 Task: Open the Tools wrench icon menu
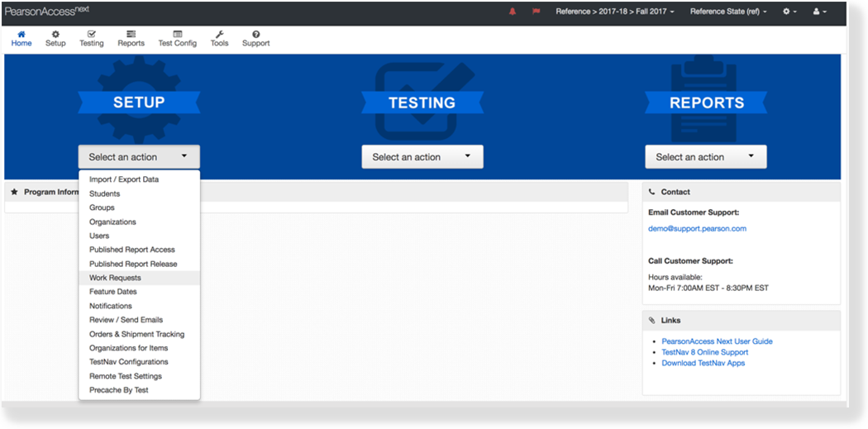[219, 34]
